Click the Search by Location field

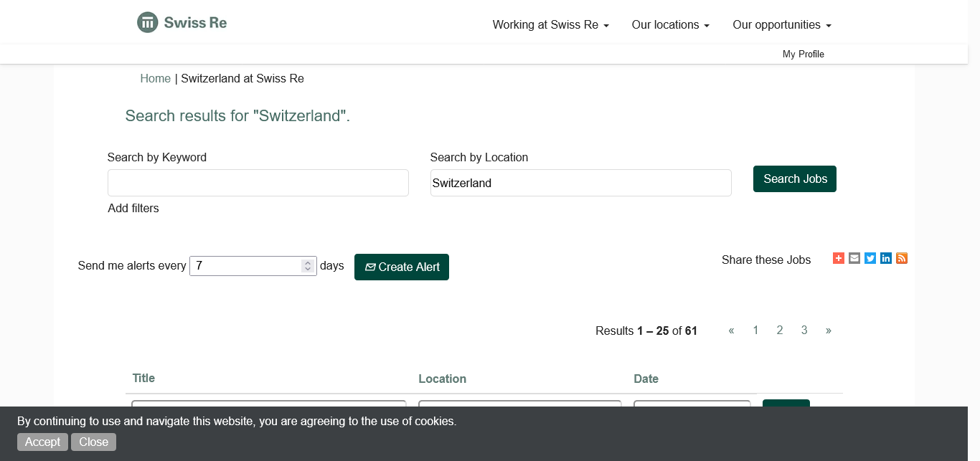tap(580, 183)
